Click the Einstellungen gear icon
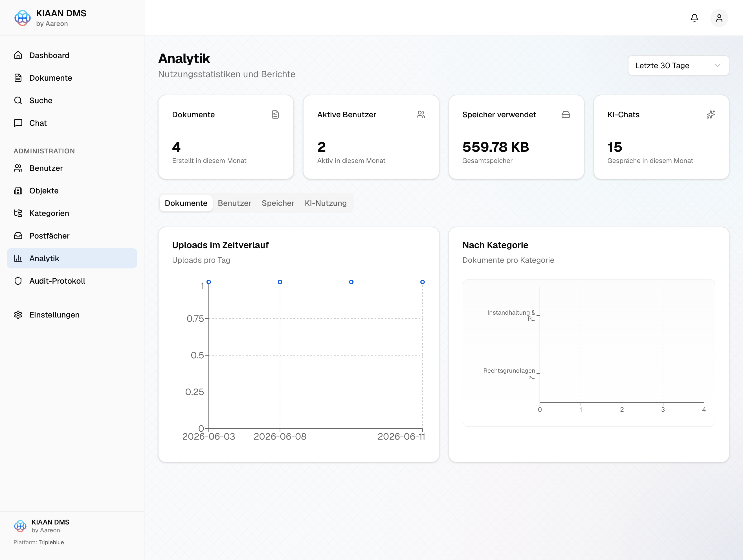 click(18, 315)
